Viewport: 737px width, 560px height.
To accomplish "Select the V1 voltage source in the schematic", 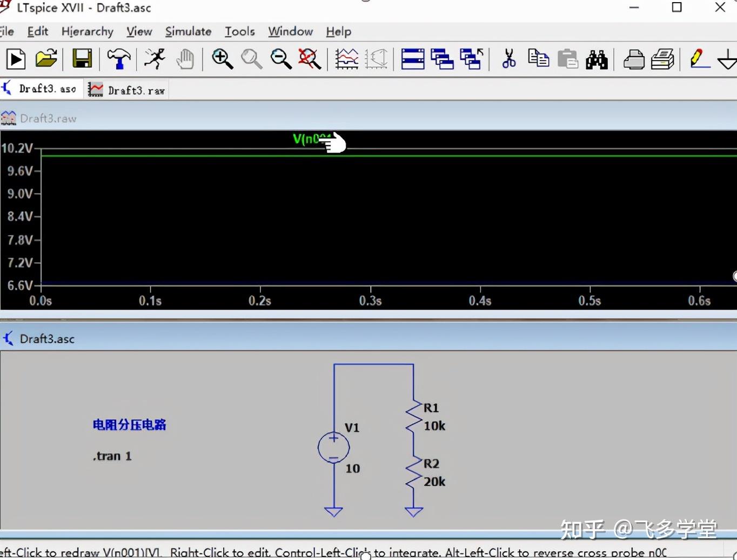I will click(333, 448).
